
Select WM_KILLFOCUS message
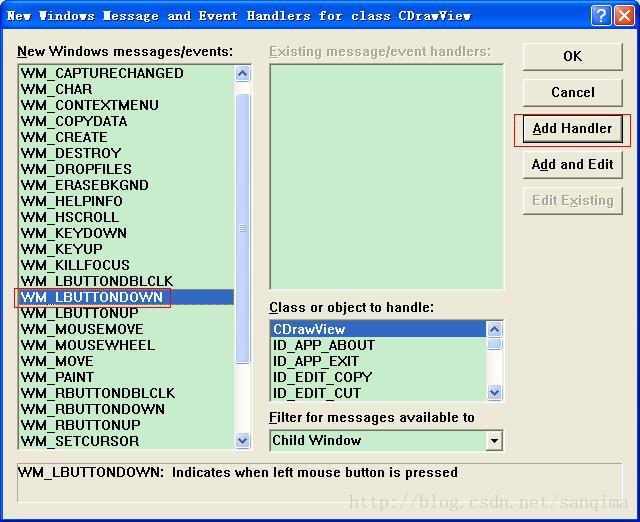[127, 265]
